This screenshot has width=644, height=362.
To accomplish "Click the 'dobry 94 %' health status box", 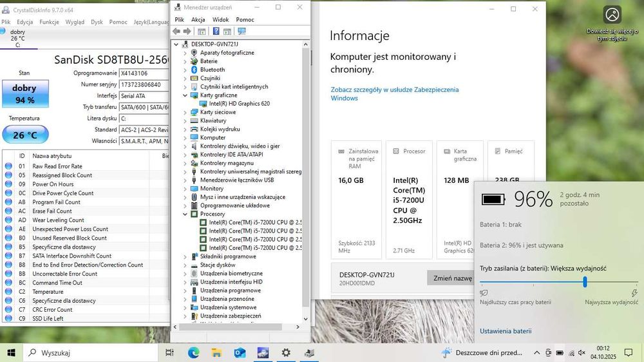I will tap(25, 93).
